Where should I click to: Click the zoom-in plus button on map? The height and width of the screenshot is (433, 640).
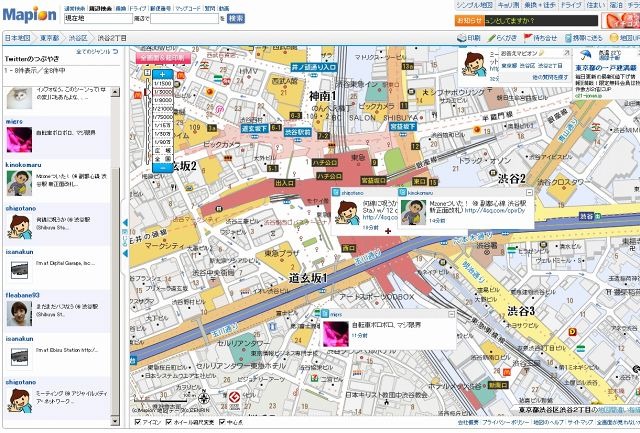pyautogui.click(x=162, y=74)
